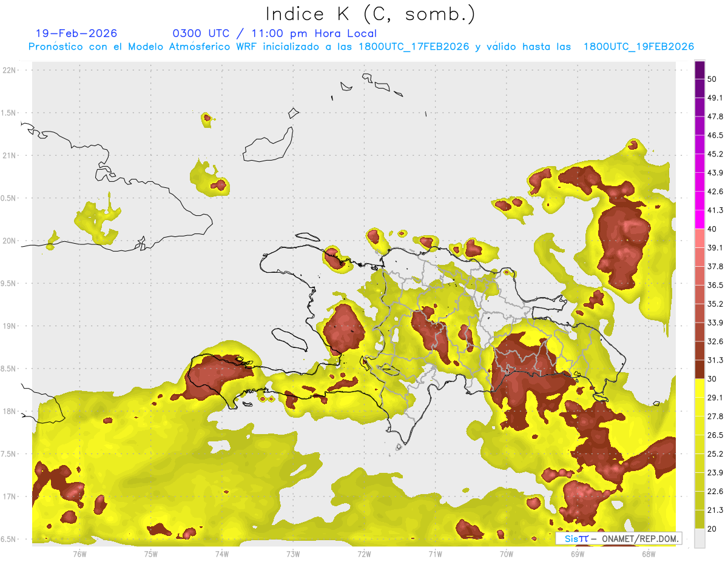Viewport: 728px width, 562px height.
Task: Click the '68W' longitude label
Action: point(649,554)
